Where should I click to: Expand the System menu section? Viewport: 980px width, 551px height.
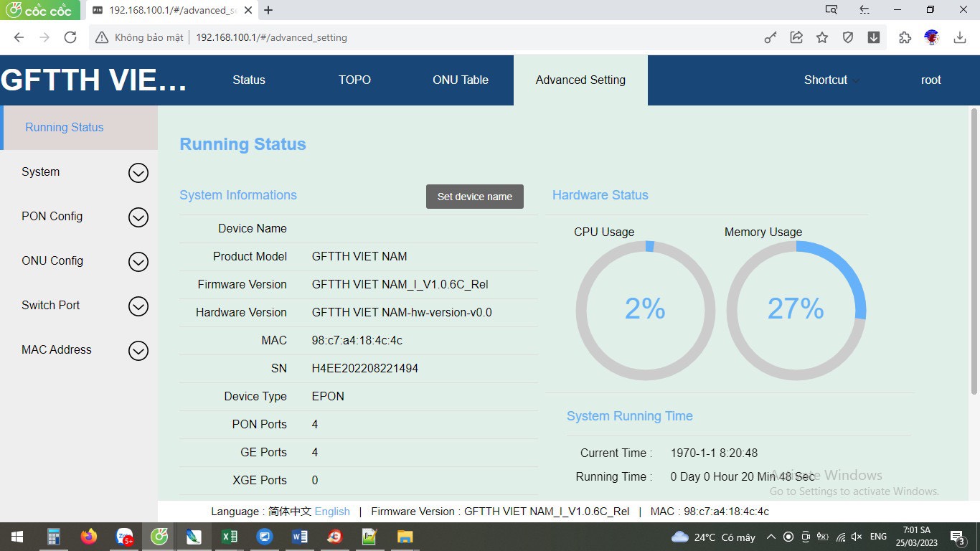point(138,173)
